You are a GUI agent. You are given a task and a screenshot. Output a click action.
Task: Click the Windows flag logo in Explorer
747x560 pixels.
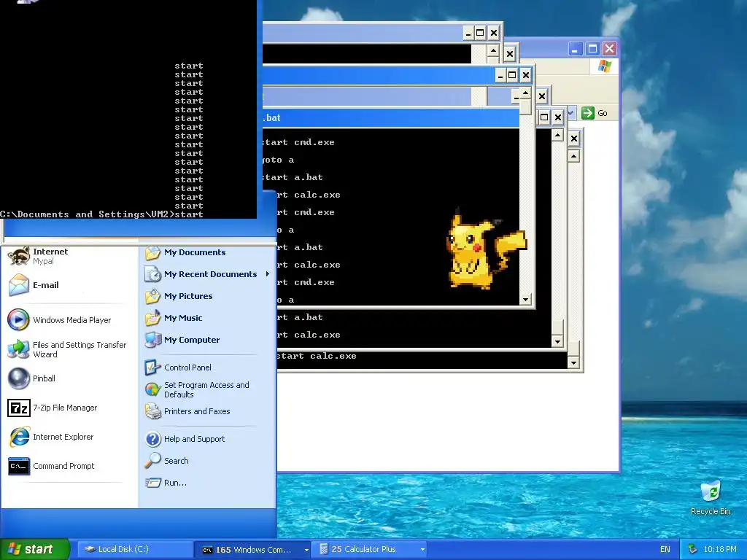click(x=605, y=66)
